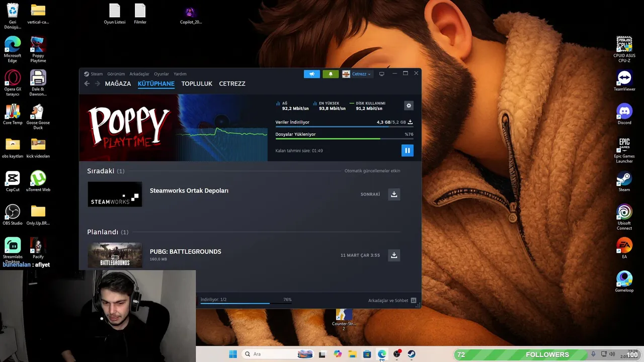Image resolution: width=644 pixels, height=362 pixels.
Task: Open the Cetrezz account dropdown
Action: 357,74
